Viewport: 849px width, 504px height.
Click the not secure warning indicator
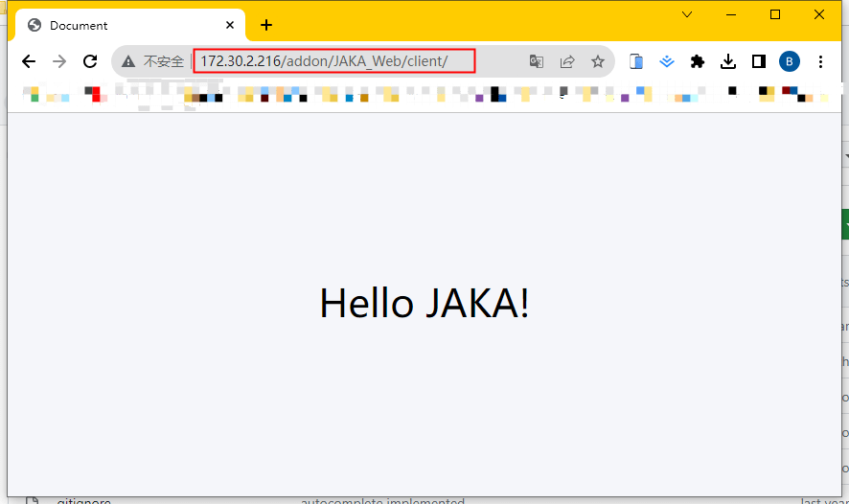153,61
